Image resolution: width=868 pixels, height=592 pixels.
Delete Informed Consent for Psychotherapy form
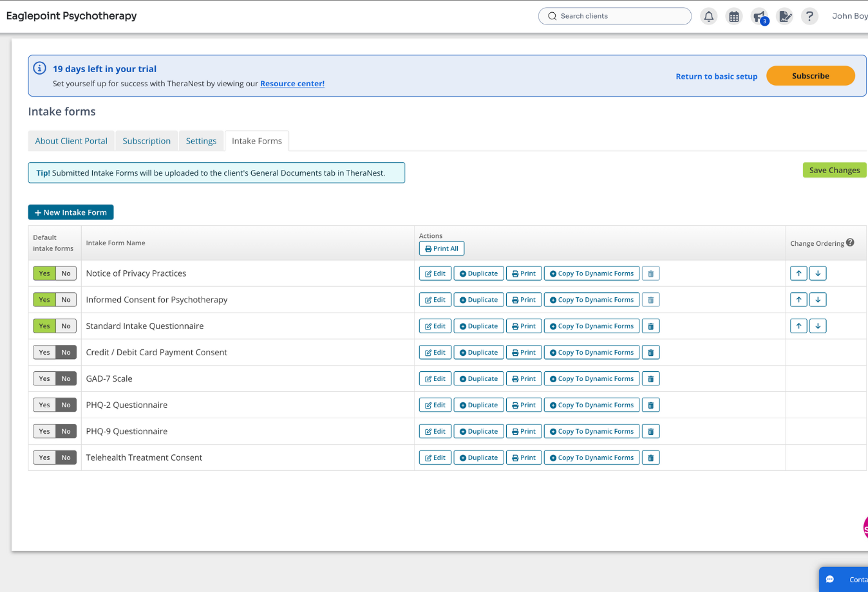tap(650, 300)
